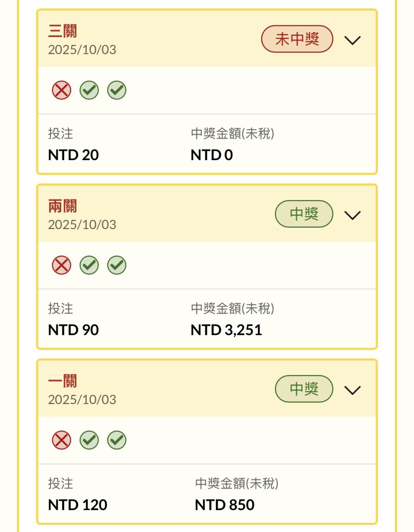Click first green checkmark in 兩關 card
This screenshot has width=414, height=532.
tap(89, 265)
